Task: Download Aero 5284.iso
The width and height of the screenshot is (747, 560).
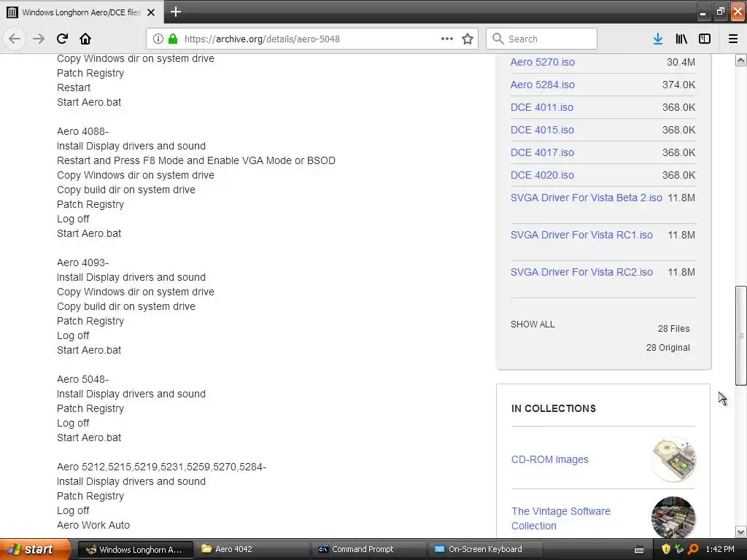Action: click(x=542, y=85)
